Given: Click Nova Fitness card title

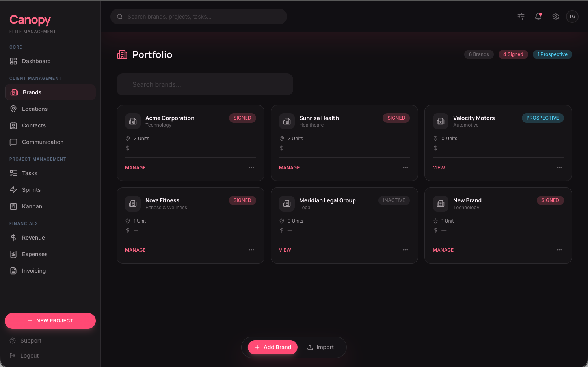Looking at the screenshot, I should (x=162, y=200).
